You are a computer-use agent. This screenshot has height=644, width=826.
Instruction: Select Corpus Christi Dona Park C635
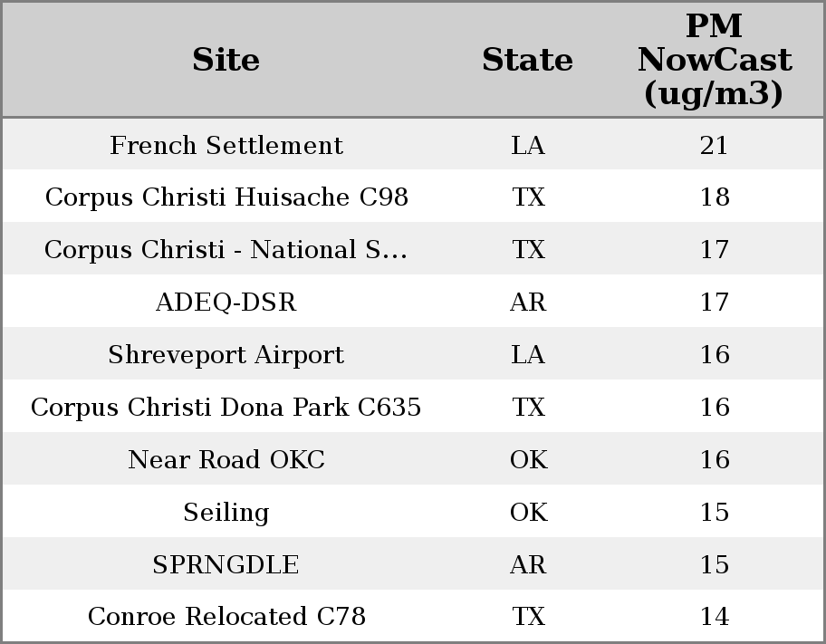tap(226, 408)
